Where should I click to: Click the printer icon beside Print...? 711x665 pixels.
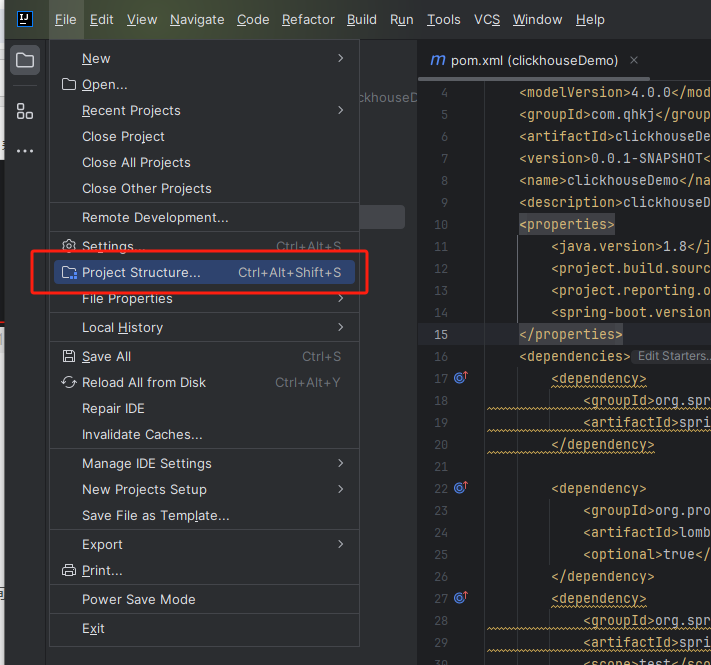pos(68,570)
